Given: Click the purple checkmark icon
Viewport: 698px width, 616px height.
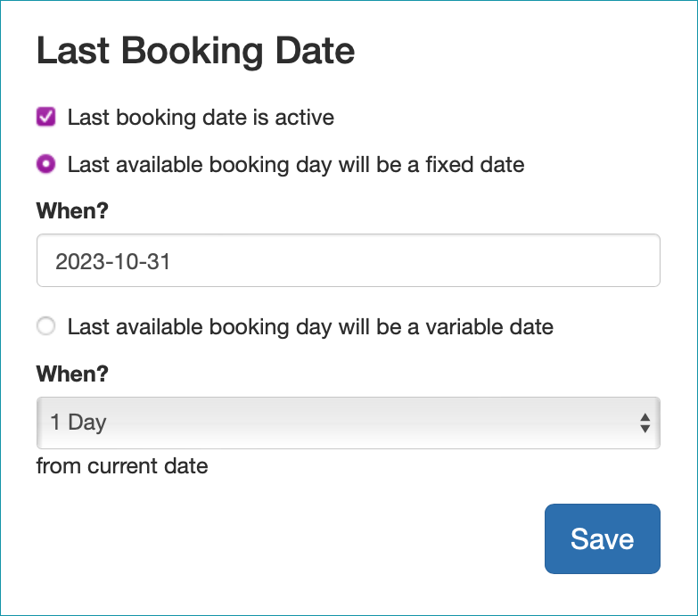Looking at the screenshot, I should [x=45, y=117].
